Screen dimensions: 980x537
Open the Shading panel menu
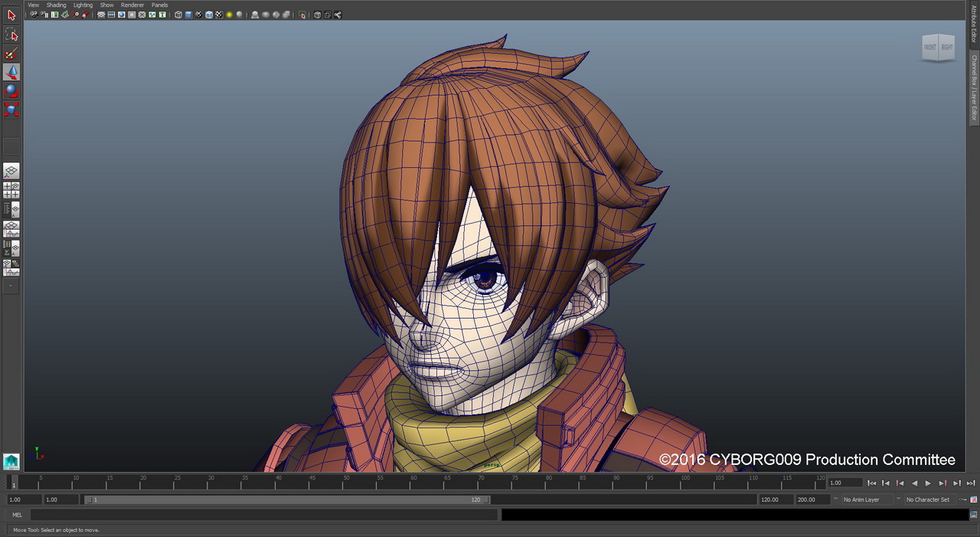[x=56, y=5]
